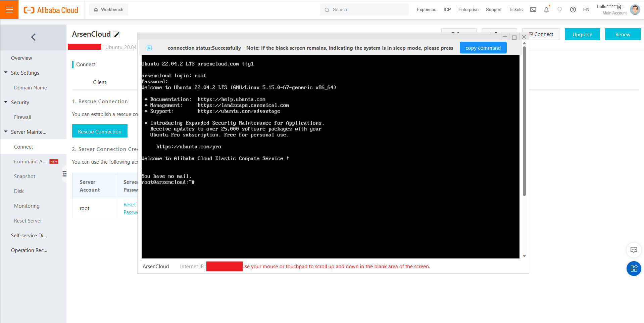Open the ICP link

(447, 9)
